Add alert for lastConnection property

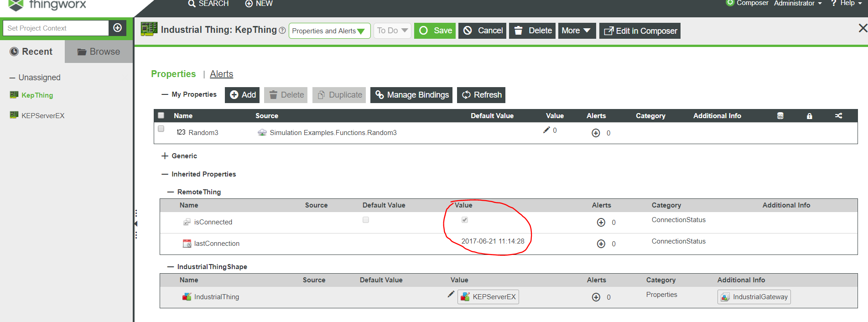(x=601, y=244)
